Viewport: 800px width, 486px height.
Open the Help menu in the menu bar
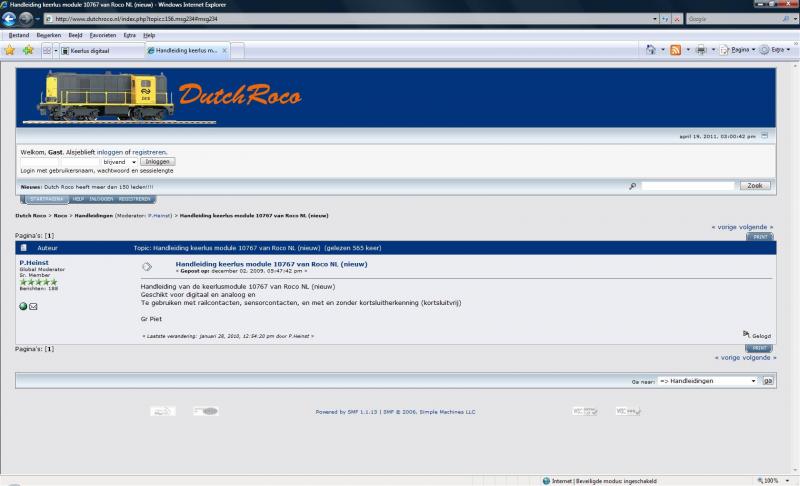tap(149, 35)
